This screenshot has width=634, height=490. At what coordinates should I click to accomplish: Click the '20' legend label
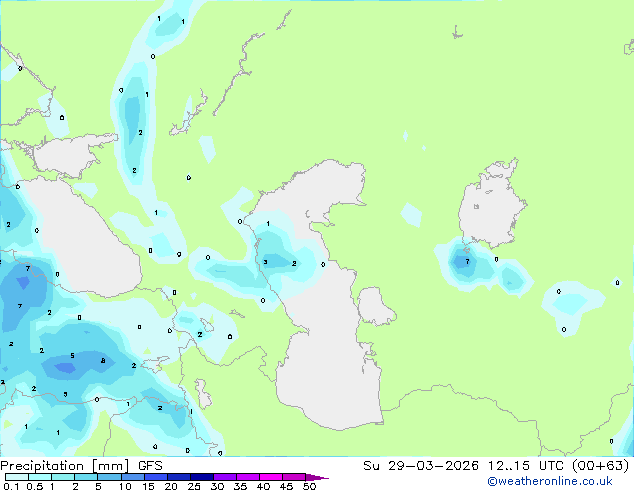(171, 486)
